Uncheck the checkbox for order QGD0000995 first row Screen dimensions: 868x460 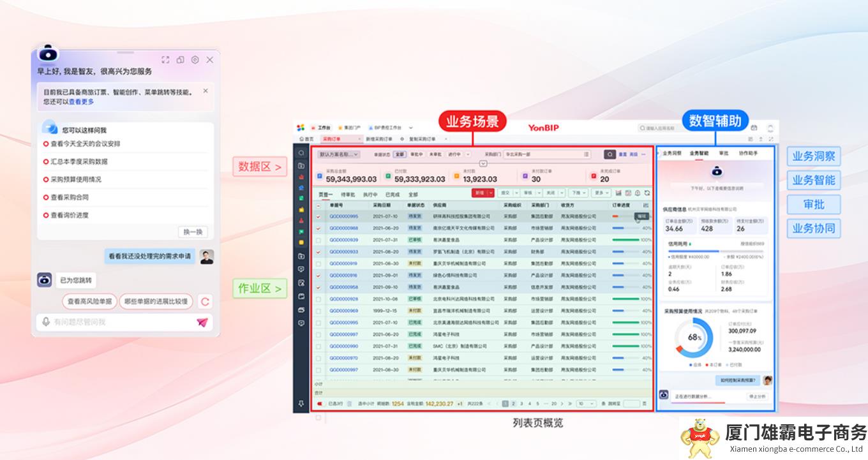318,217
